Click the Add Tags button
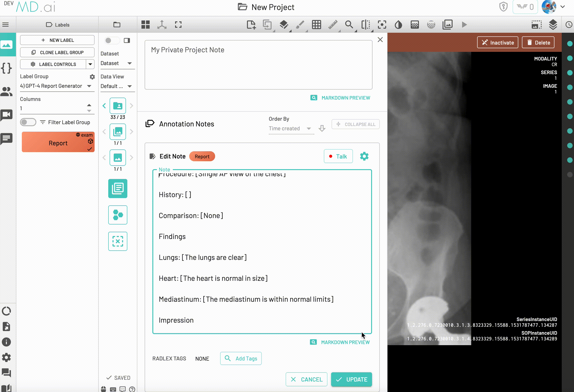 [x=241, y=358]
